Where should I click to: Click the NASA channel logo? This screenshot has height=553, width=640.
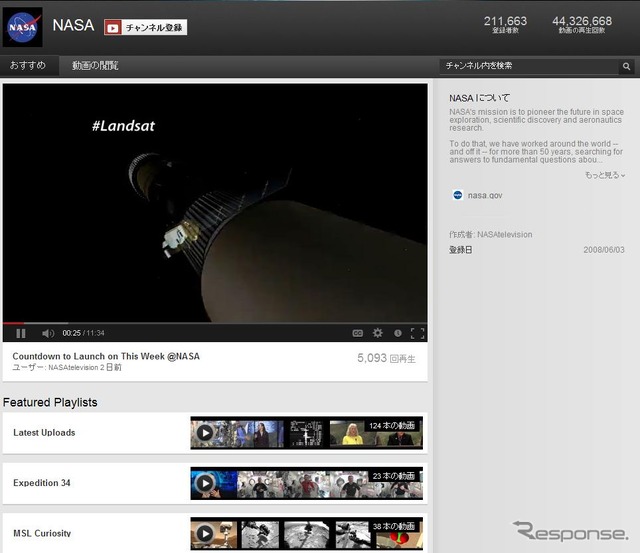22,27
